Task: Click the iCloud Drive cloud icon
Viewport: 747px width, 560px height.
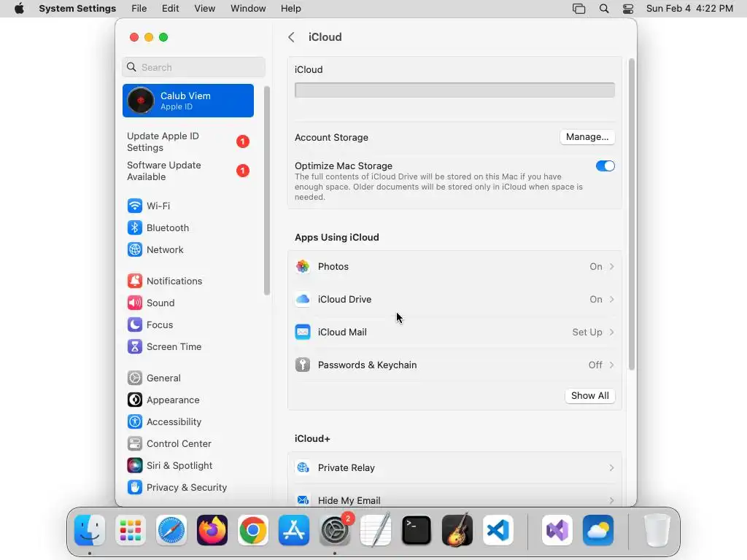Action: (303, 300)
